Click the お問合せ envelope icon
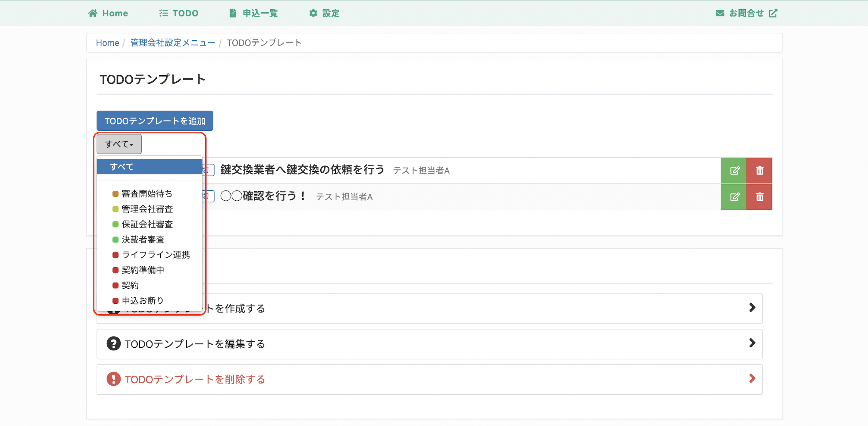 [720, 13]
